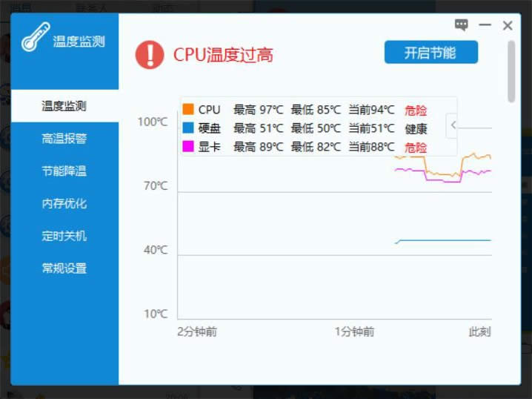532x399 pixels.
Task: Click the CPU legend label
Action: [x=210, y=110]
